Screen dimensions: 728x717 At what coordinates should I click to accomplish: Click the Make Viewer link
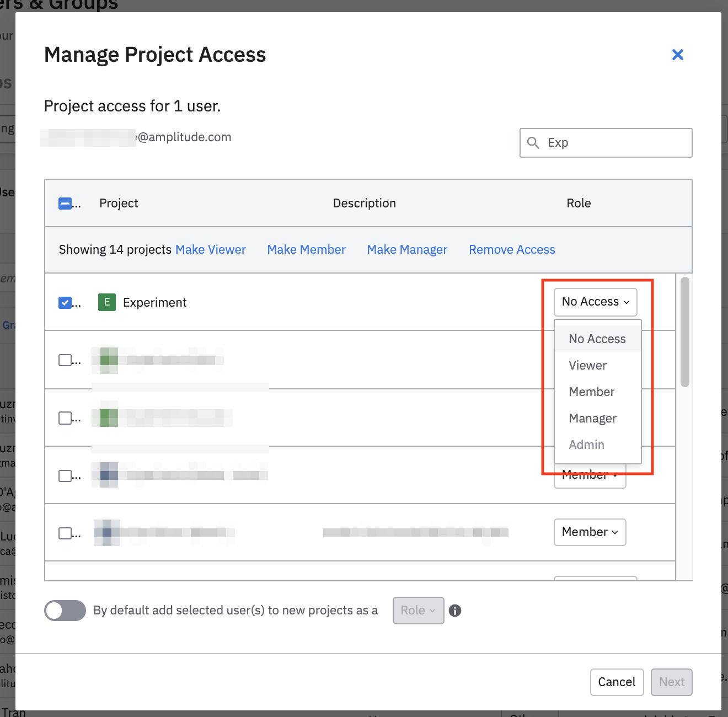pyautogui.click(x=210, y=250)
